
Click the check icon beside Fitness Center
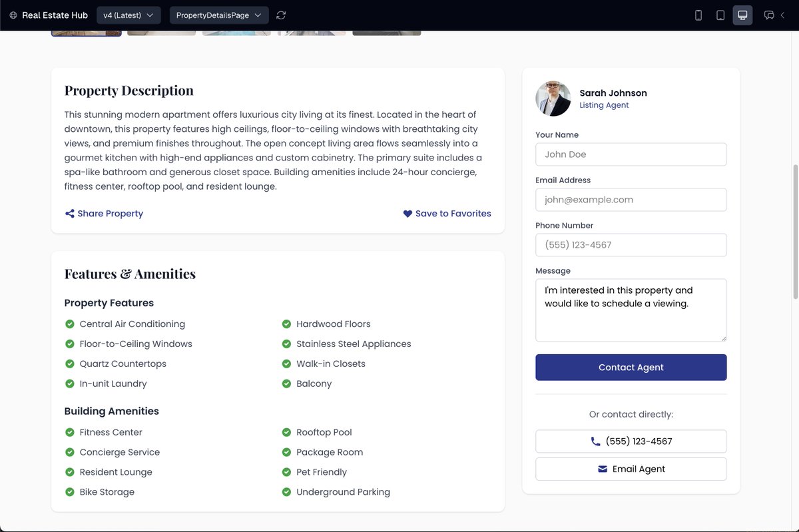(x=69, y=433)
